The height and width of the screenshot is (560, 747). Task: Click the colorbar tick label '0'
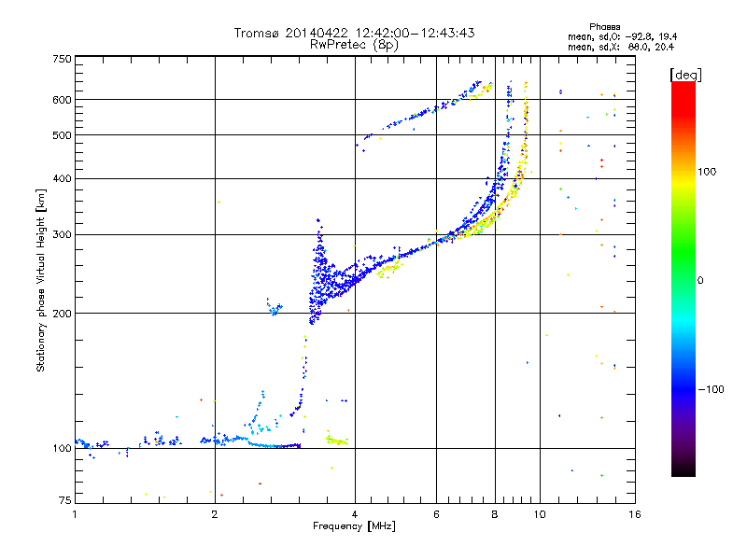(x=699, y=281)
